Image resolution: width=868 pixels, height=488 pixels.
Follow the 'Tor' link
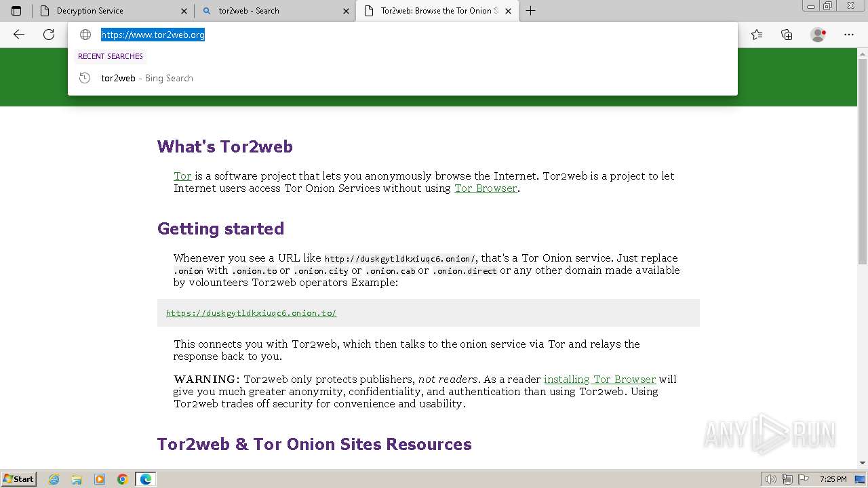click(x=182, y=176)
